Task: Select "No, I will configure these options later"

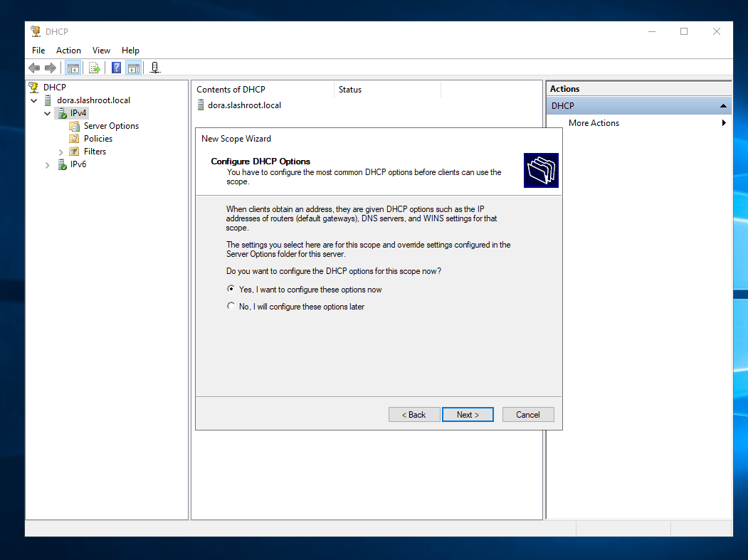Action: (x=231, y=307)
